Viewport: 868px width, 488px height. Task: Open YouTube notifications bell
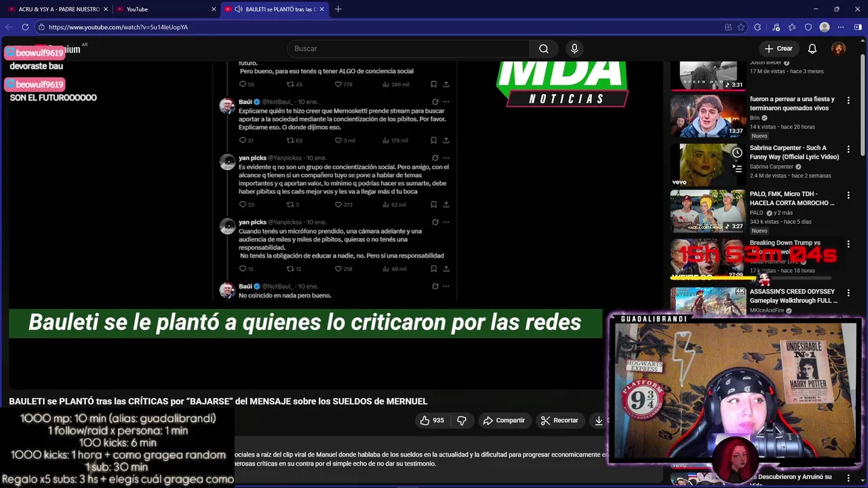tap(812, 49)
